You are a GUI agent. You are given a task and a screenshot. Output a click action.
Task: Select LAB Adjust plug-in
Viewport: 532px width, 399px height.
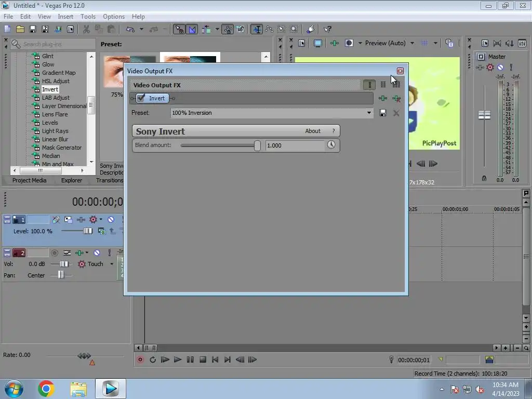56,98
